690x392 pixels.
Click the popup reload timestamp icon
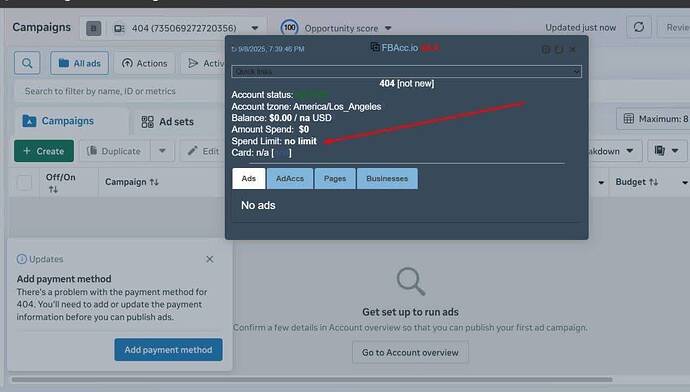(234, 49)
